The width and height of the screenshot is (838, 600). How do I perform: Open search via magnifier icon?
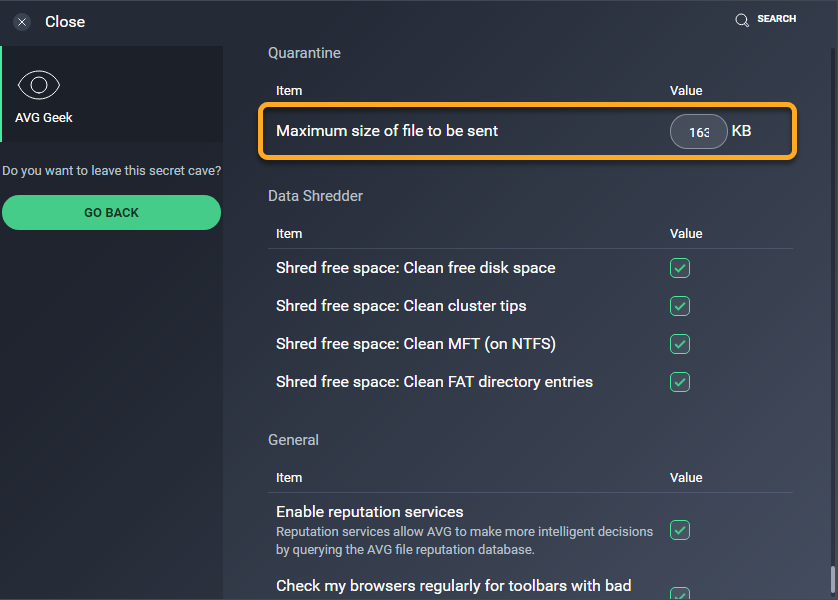tap(742, 20)
